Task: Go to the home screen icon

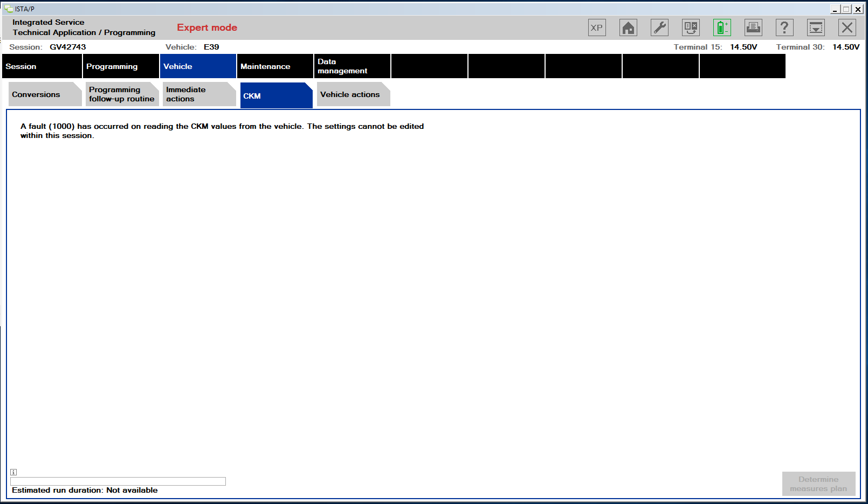Action: point(628,27)
